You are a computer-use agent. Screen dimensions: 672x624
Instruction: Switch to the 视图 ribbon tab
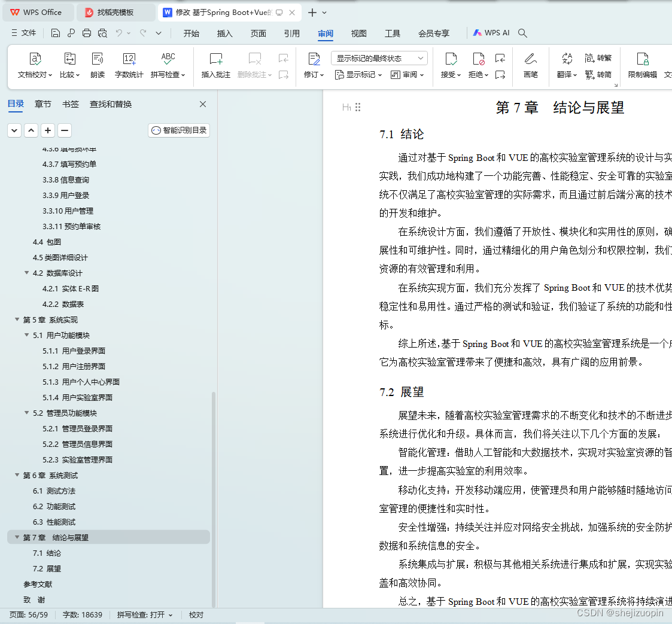coord(358,34)
